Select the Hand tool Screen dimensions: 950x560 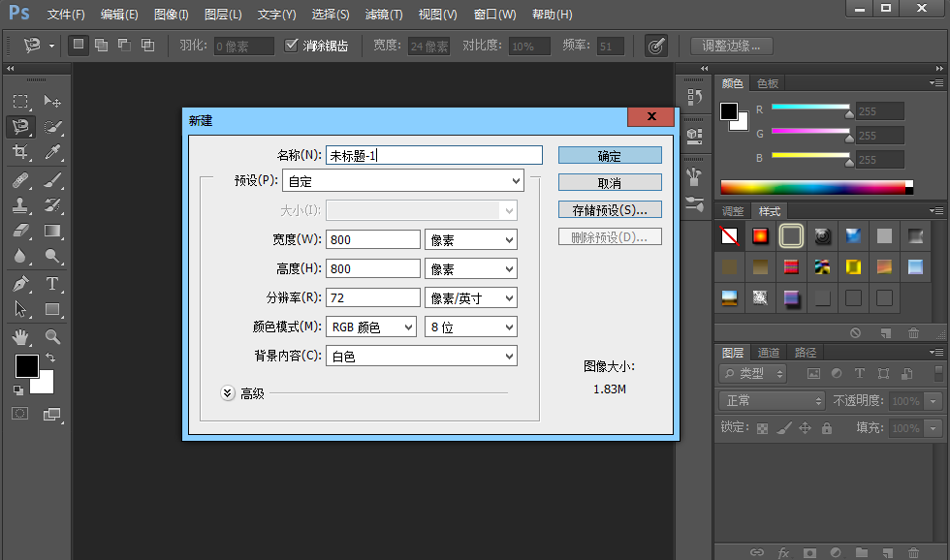click(20, 336)
